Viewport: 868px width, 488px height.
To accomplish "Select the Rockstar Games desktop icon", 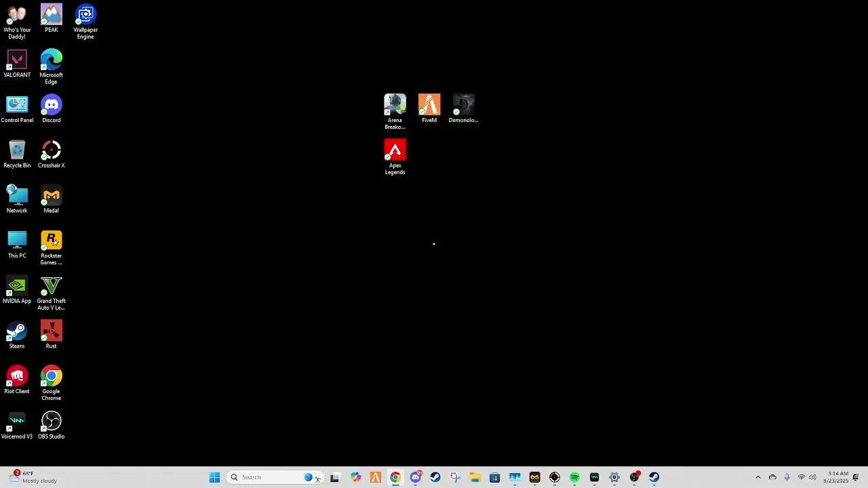I will tap(52, 248).
